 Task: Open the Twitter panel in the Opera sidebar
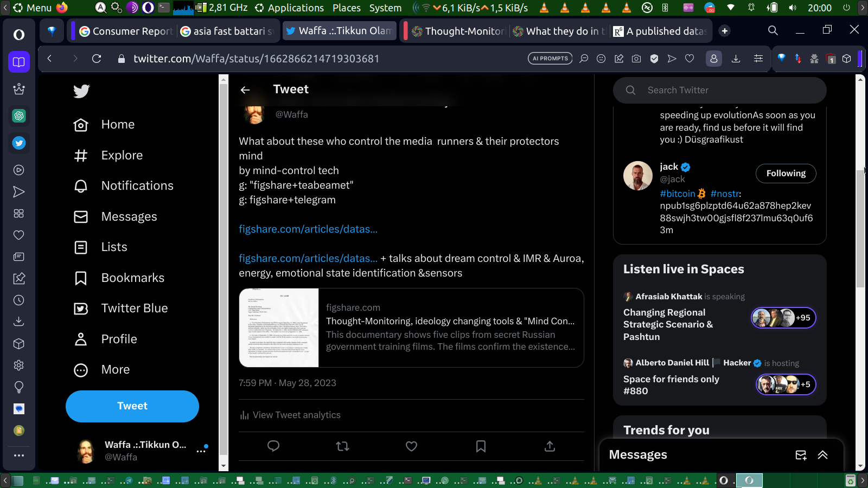[x=19, y=143]
